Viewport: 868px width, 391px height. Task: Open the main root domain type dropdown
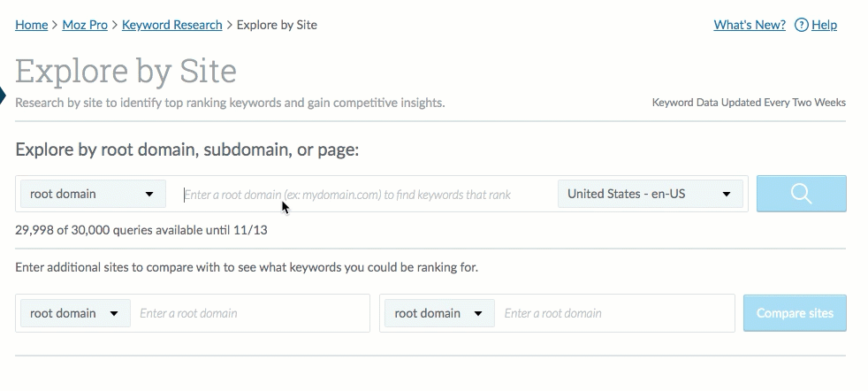(x=93, y=194)
